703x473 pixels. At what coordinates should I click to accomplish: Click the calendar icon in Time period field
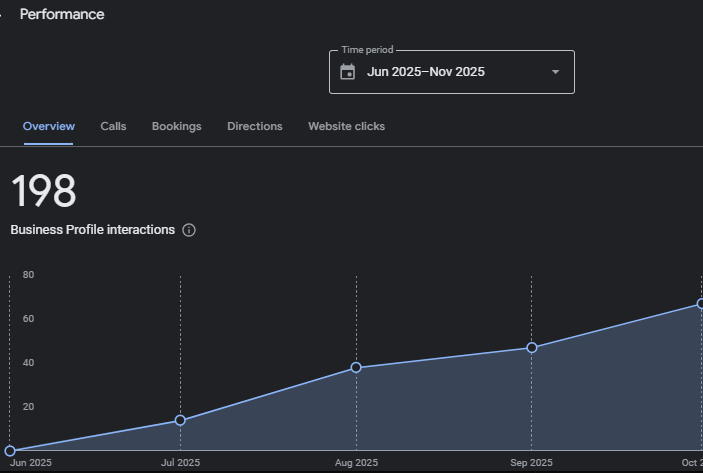pos(348,72)
